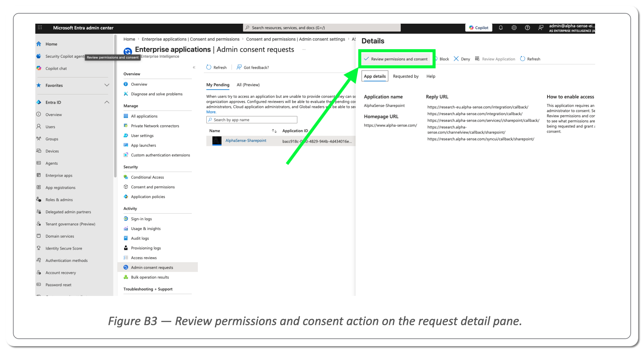Open Password reset
Viewport: 644px width, 352px height.
[x=58, y=285]
